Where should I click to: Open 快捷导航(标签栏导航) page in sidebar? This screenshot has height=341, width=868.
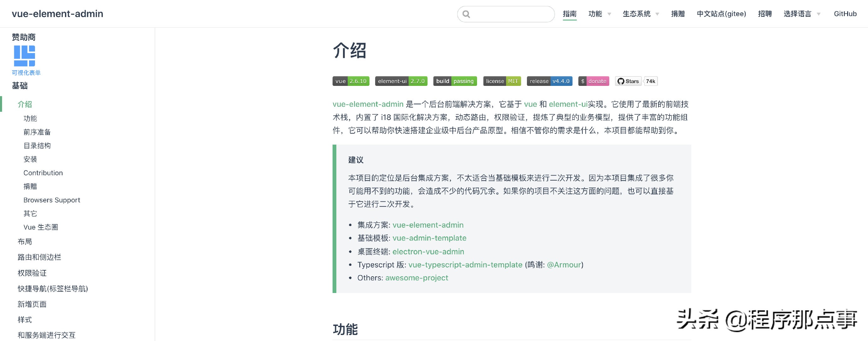pos(53,288)
